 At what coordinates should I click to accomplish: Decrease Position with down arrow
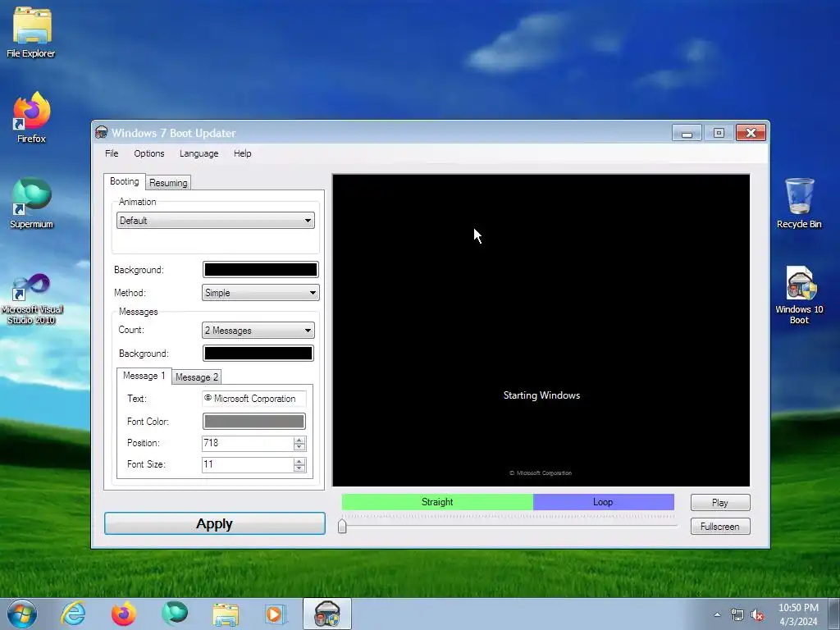pos(299,447)
